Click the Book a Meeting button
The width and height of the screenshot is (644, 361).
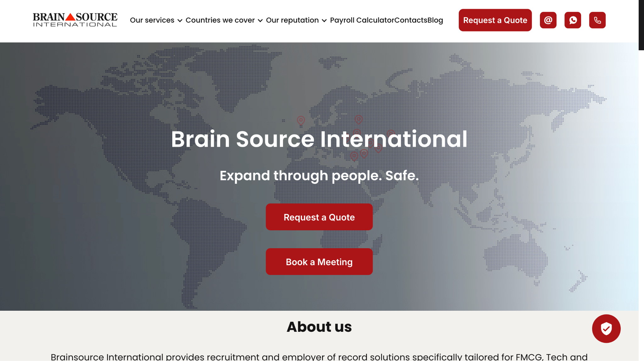[319, 261]
